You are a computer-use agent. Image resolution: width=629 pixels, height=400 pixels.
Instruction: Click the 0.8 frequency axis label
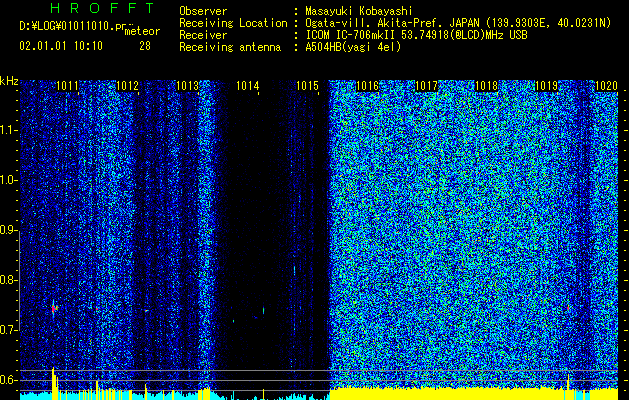pyautogui.click(x=8, y=280)
